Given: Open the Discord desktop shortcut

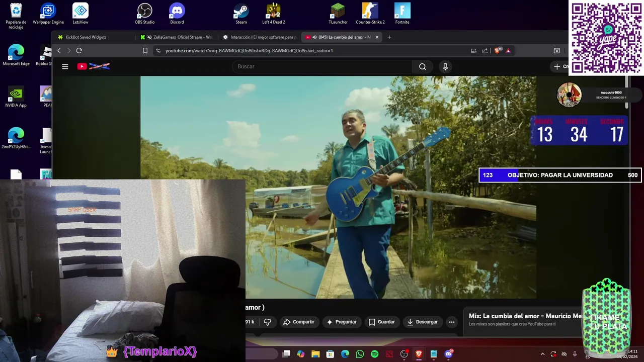Looking at the screenshot, I should (x=177, y=14).
